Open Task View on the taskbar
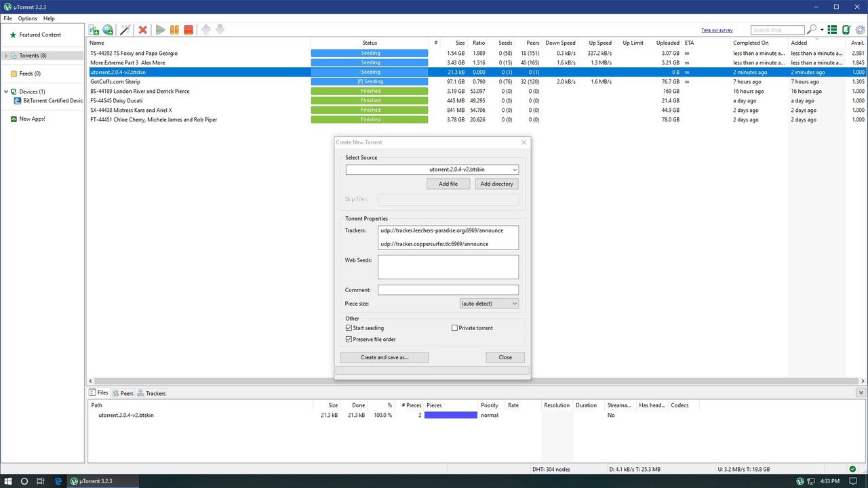868x488 pixels. (41, 481)
